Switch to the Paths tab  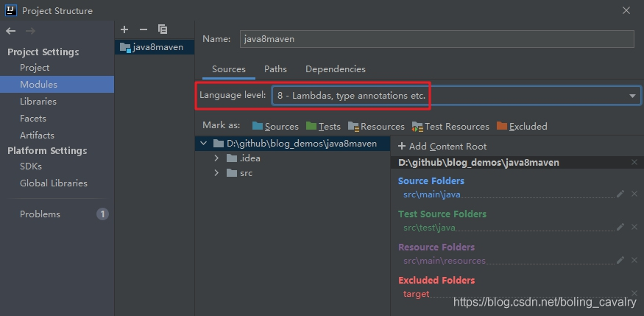point(275,69)
